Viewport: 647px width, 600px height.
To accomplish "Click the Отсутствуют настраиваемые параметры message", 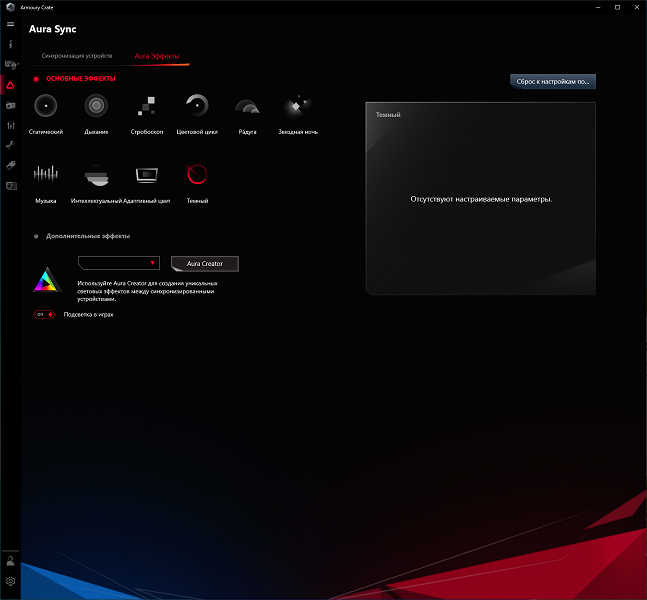I will point(481,199).
